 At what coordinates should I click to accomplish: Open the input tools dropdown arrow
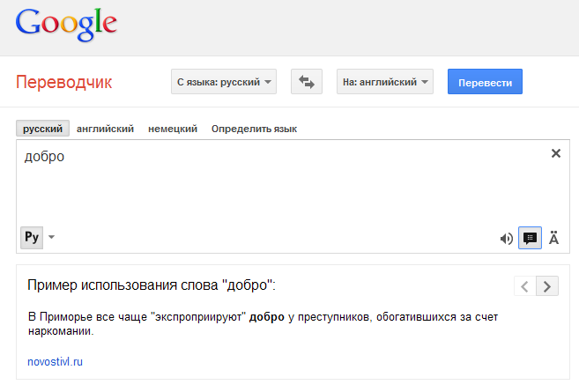point(52,237)
